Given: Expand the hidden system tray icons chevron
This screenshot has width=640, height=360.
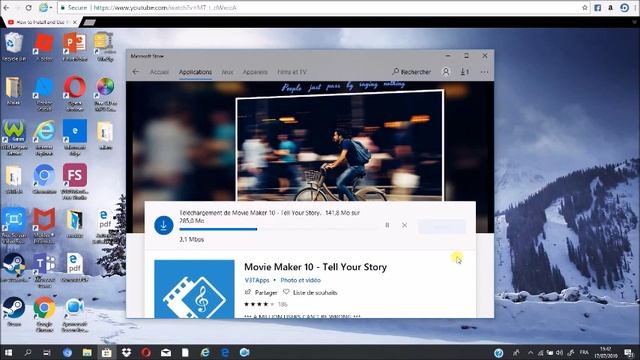Looking at the screenshot, I should pos(530,353).
